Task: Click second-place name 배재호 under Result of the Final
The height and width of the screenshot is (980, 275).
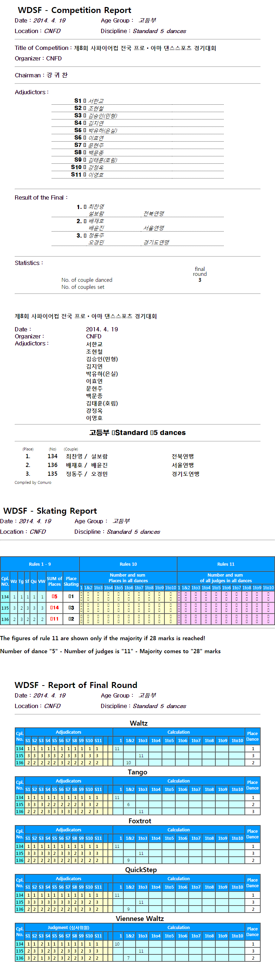Action: point(96,221)
